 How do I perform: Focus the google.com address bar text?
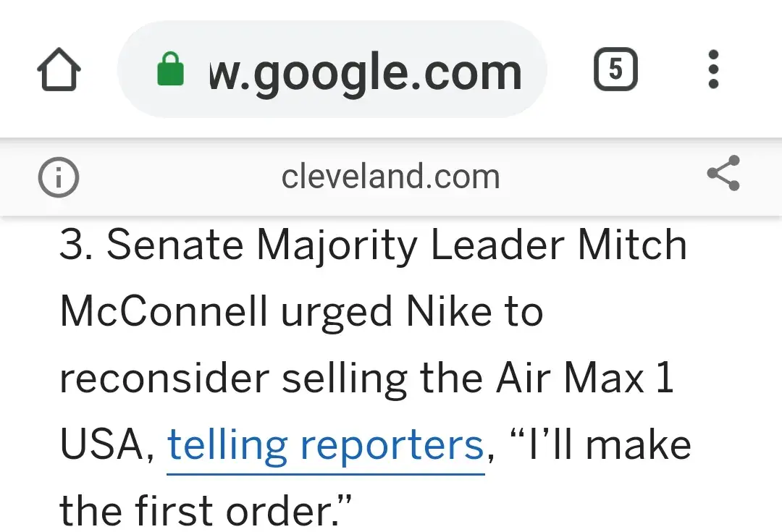click(365, 72)
